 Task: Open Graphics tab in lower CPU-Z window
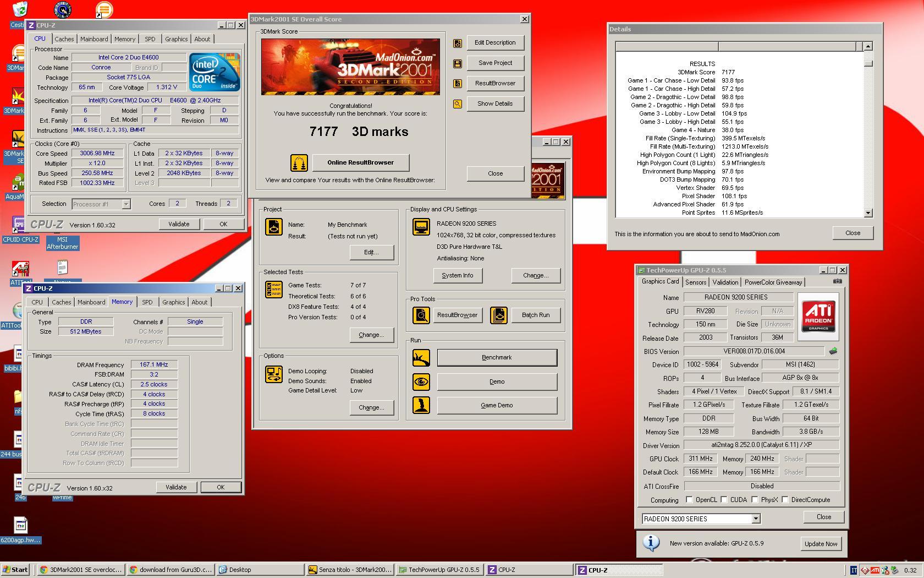point(173,302)
